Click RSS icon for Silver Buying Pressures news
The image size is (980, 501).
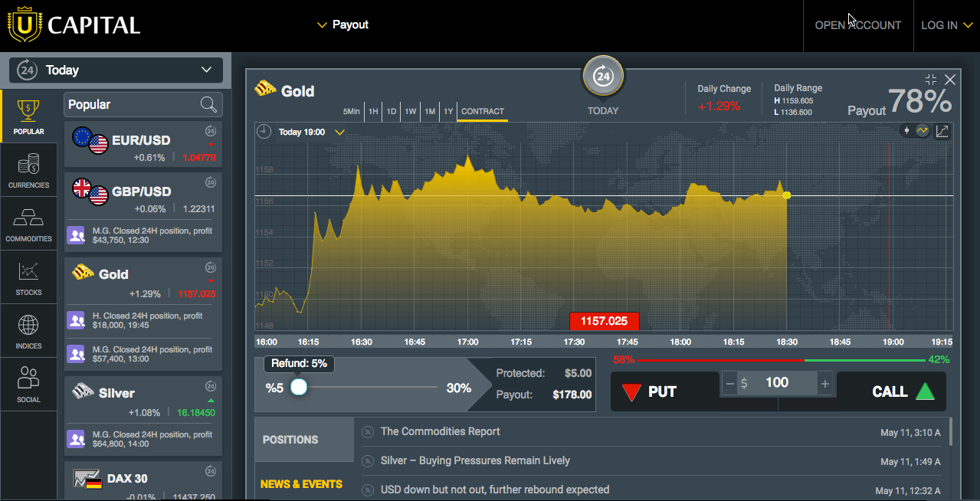coord(368,461)
